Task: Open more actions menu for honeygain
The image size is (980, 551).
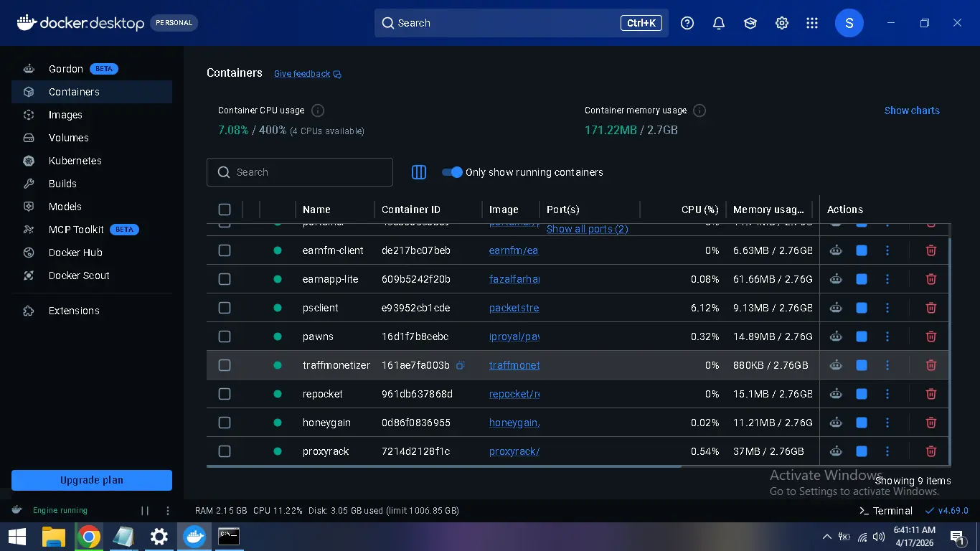Action: [887, 423]
